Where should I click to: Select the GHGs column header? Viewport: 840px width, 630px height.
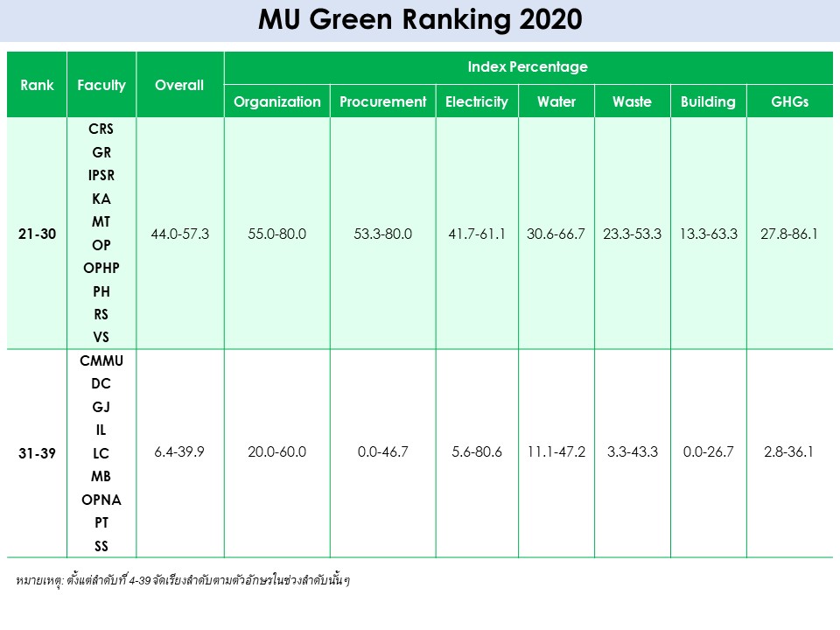point(789,101)
